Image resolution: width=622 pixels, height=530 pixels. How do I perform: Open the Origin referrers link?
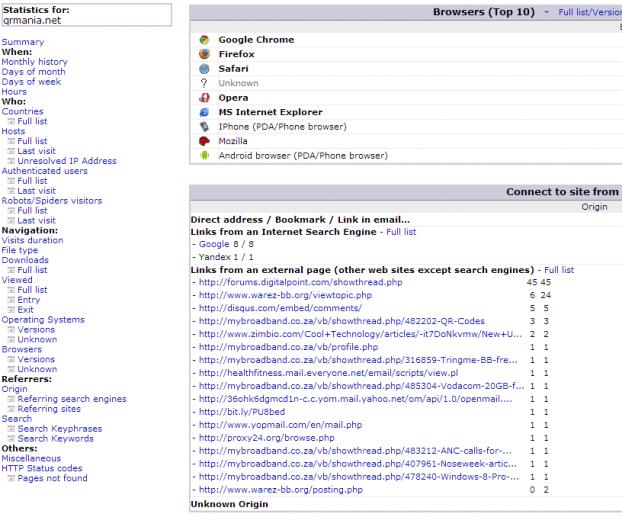pyautogui.click(x=14, y=389)
